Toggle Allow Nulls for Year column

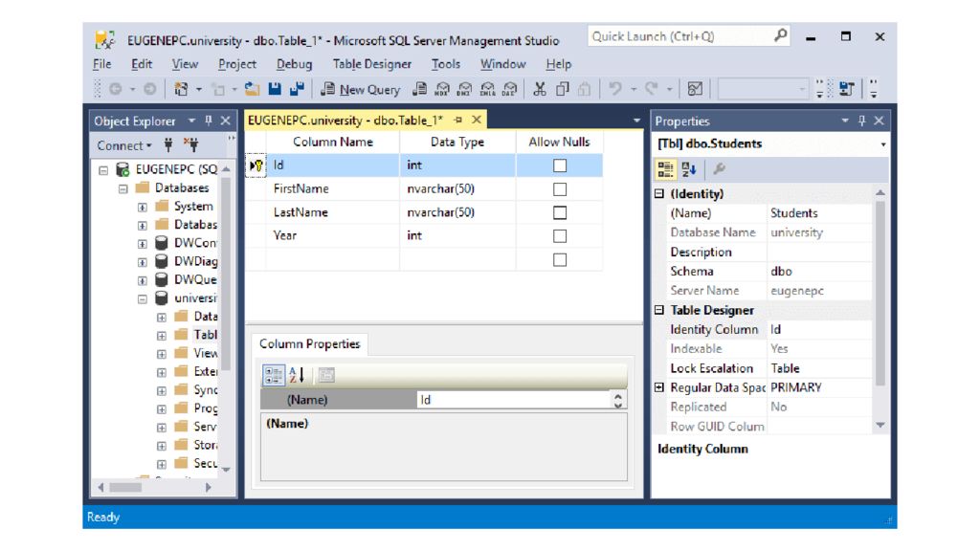click(x=560, y=236)
